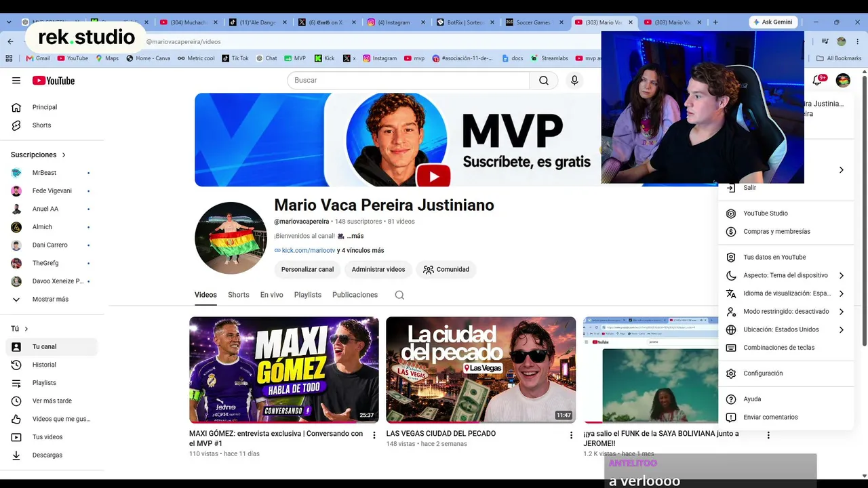Switch to the Soccer Games browser tab

[x=534, y=22]
